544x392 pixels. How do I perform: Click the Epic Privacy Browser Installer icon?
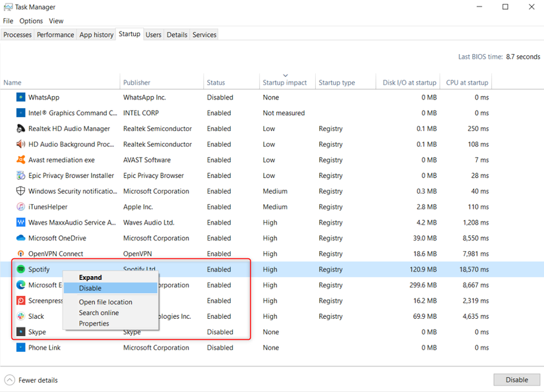(x=20, y=175)
